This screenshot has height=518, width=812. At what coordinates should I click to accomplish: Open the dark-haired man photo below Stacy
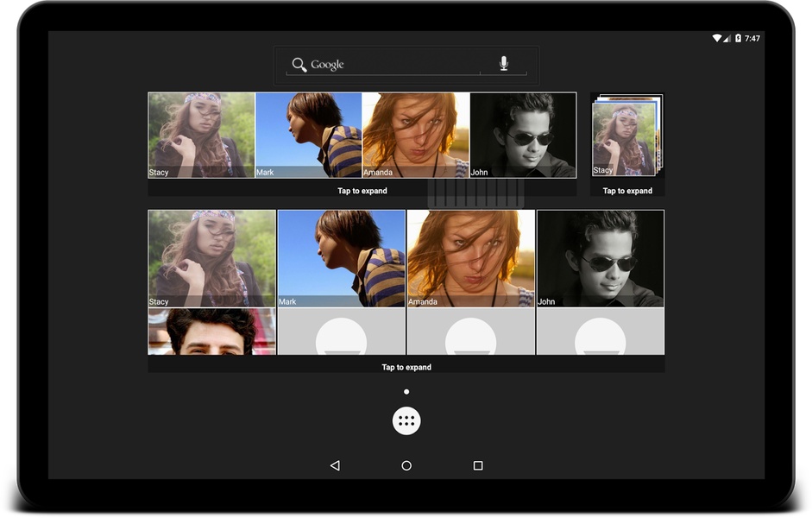pos(211,332)
